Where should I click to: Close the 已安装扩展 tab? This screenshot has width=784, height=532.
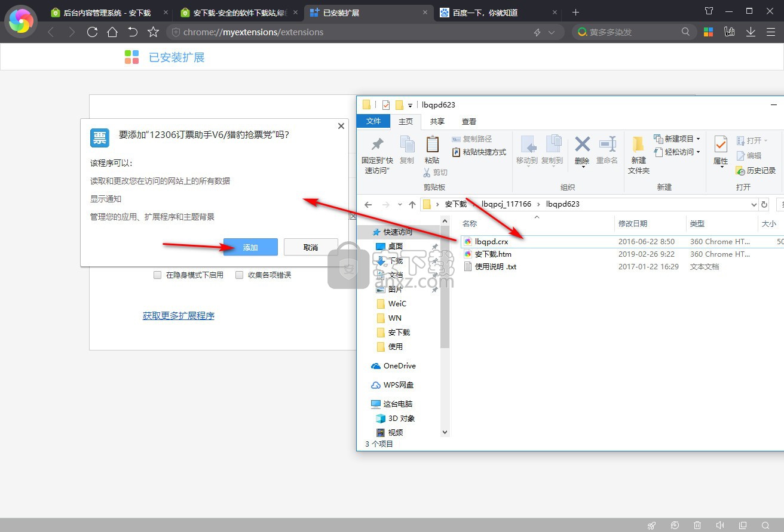[x=425, y=13]
